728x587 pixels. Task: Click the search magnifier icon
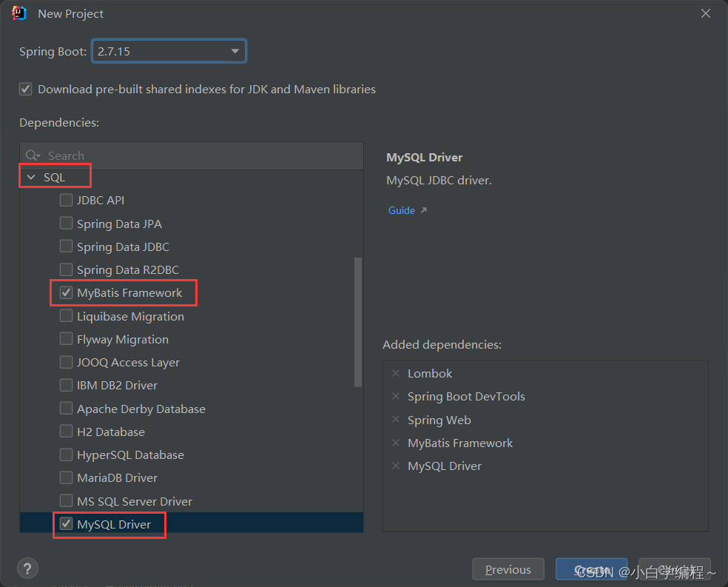point(33,155)
